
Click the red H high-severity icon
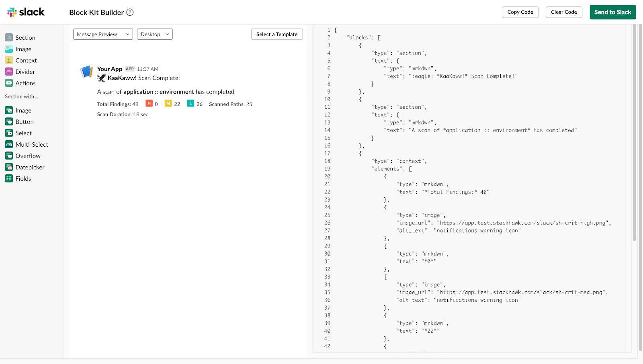pyautogui.click(x=149, y=103)
